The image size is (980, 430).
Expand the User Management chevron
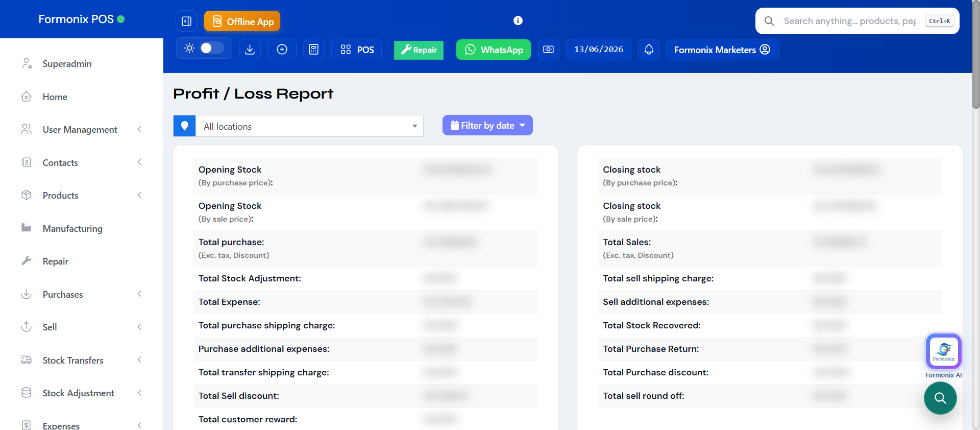[139, 129]
